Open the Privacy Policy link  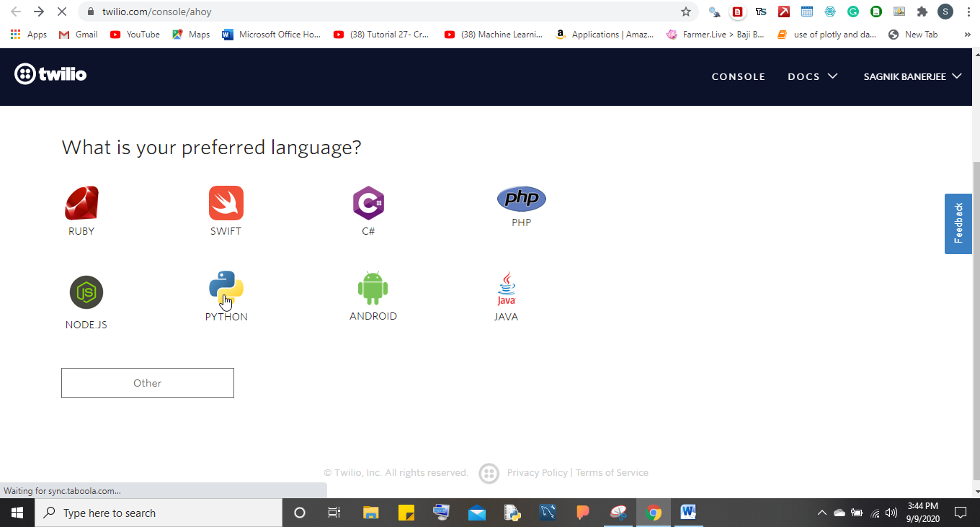(x=538, y=472)
